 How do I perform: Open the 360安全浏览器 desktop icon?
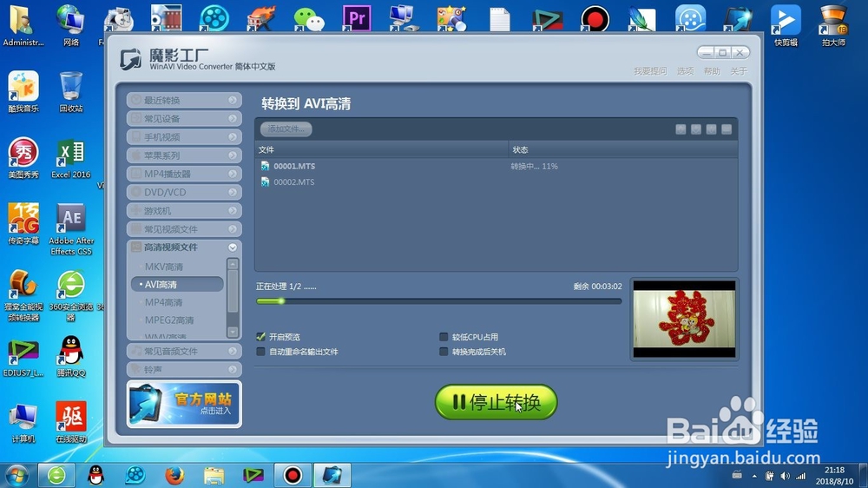pos(71,295)
